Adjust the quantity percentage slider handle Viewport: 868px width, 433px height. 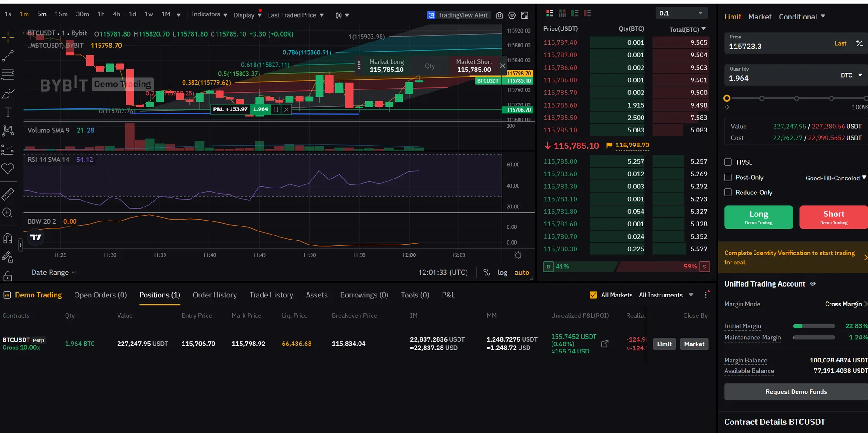point(727,98)
